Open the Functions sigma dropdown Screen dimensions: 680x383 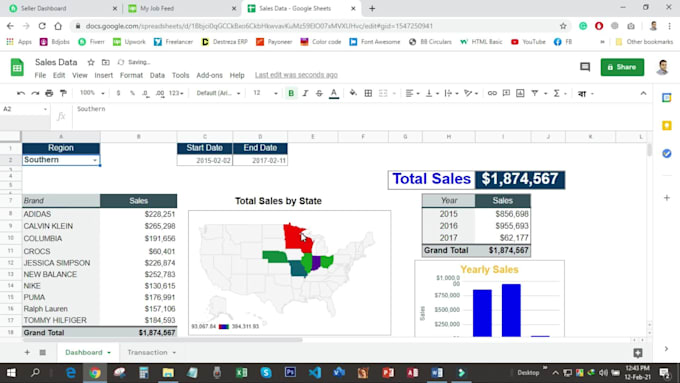560,93
